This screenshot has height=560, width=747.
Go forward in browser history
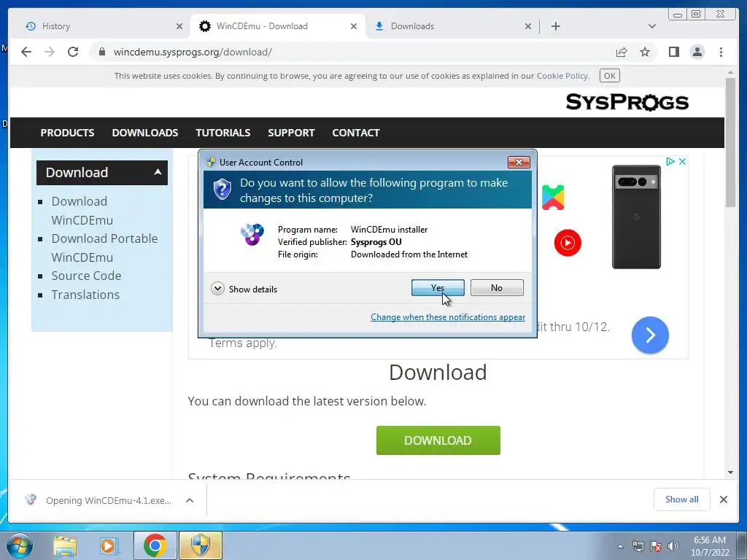tap(50, 52)
